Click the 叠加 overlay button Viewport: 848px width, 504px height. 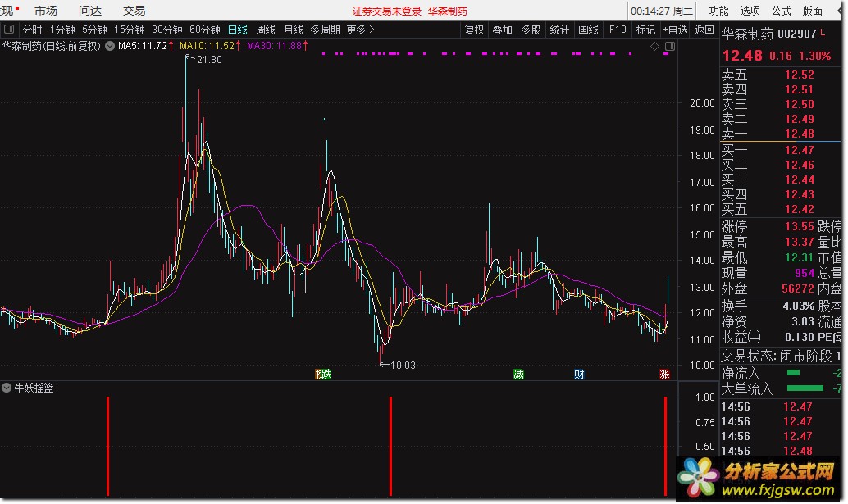[x=503, y=30]
